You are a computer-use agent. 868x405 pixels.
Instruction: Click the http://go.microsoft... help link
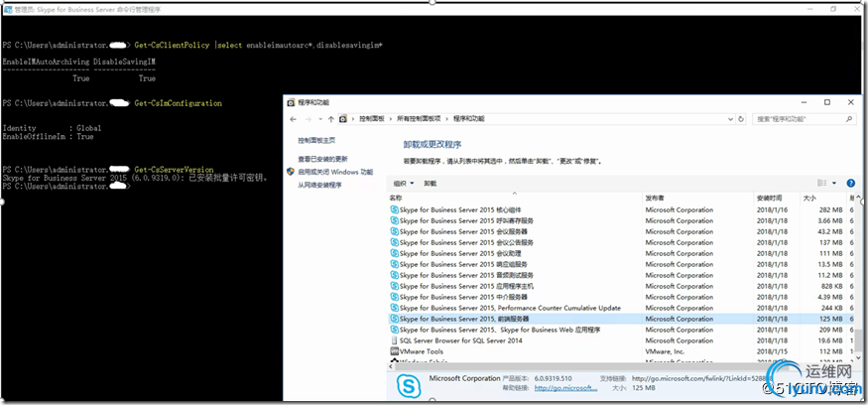pyautogui.click(x=565, y=388)
